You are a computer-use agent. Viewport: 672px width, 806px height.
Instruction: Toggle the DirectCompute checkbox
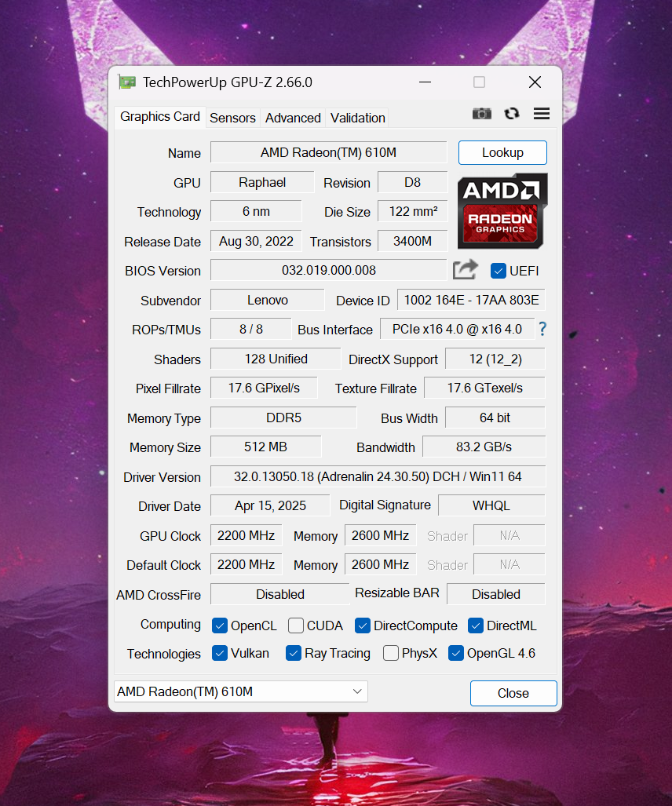pyautogui.click(x=363, y=625)
